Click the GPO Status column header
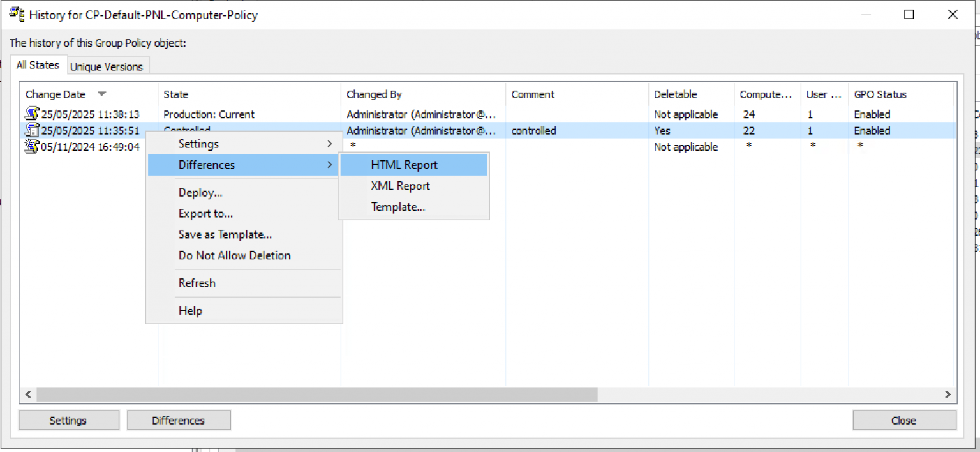 pos(880,94)
